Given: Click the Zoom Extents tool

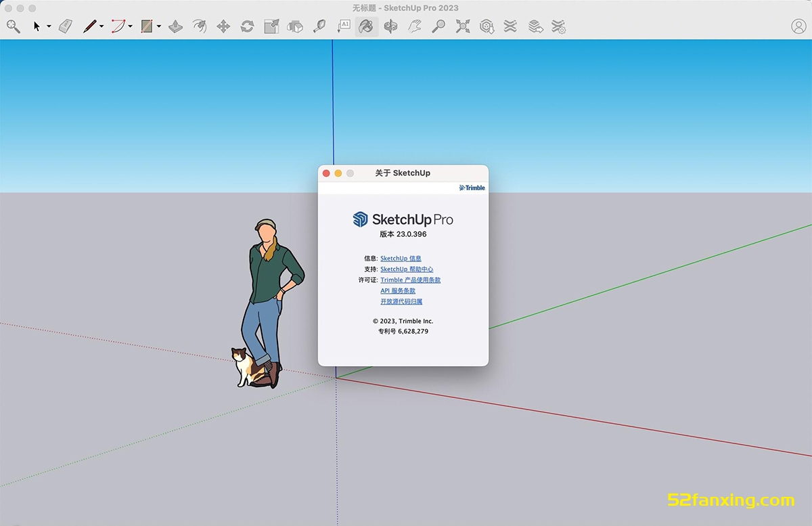Looking at the screenshot, I should (x=463, y=26).
